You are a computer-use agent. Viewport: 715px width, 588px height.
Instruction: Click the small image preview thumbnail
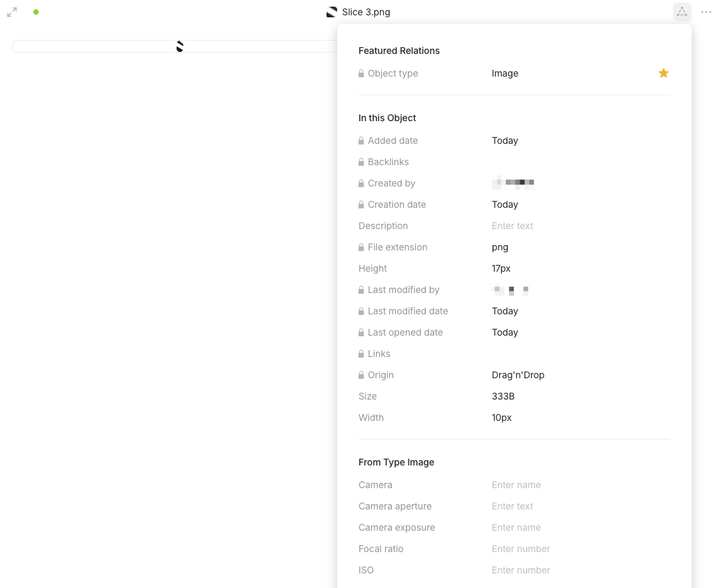click(180, 46)
